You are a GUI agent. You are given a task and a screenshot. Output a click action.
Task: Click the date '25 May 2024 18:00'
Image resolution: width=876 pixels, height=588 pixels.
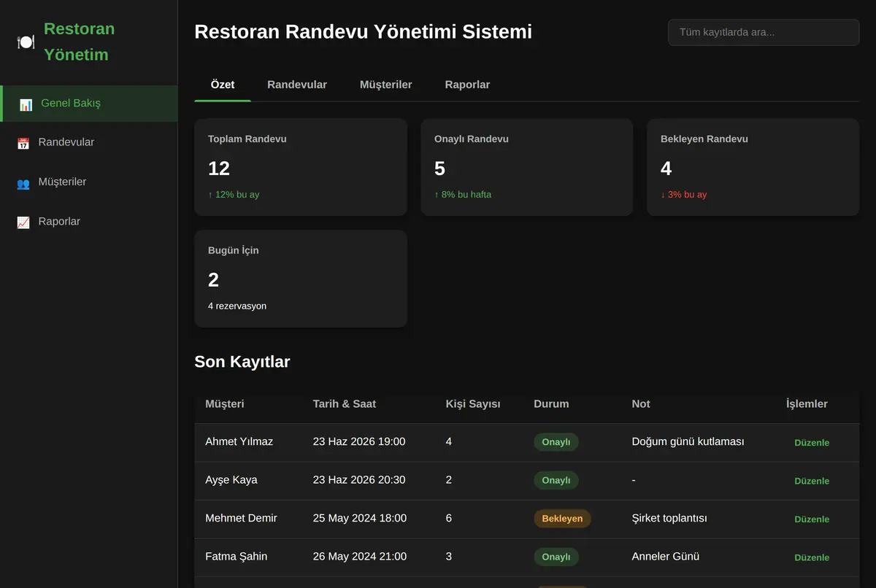point(360,518)
